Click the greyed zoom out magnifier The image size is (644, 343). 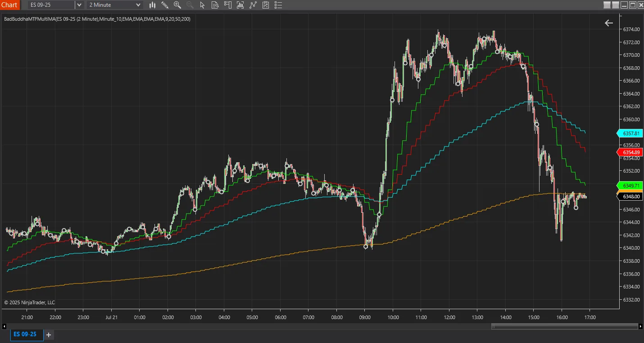[190, 5]
